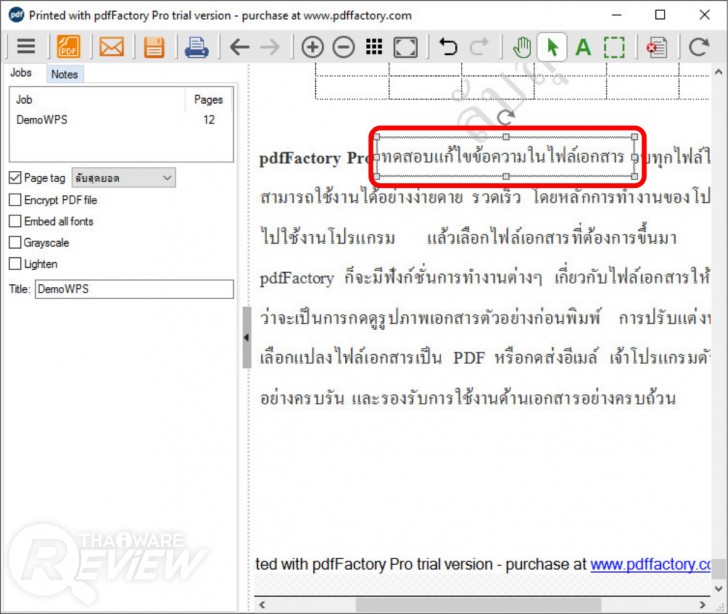Minimize the pdfFactory window
This screenshot has width=728, height=614.
(x=617, y=15)
